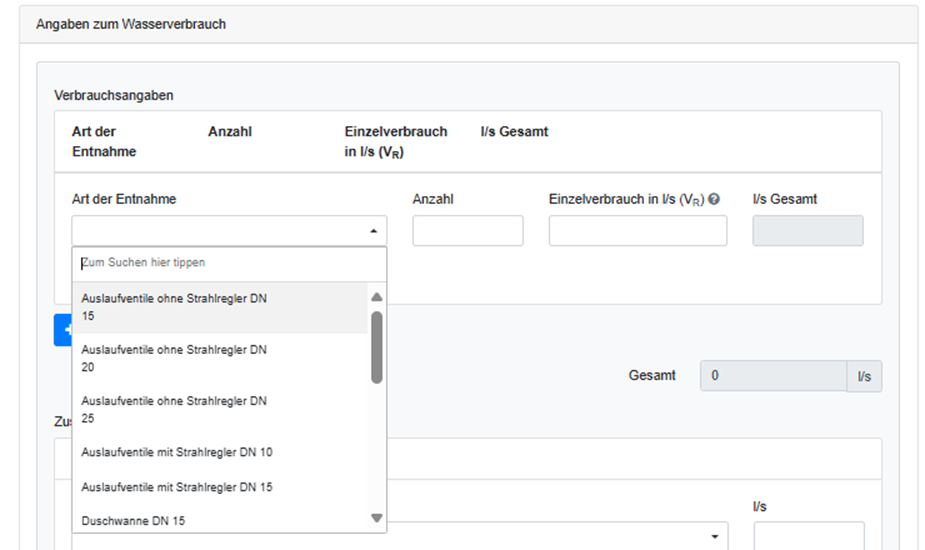Click the help icon beside Einzelverbrauch label
Viewport: 925px width, 550px height.
[x=715, y=199]
